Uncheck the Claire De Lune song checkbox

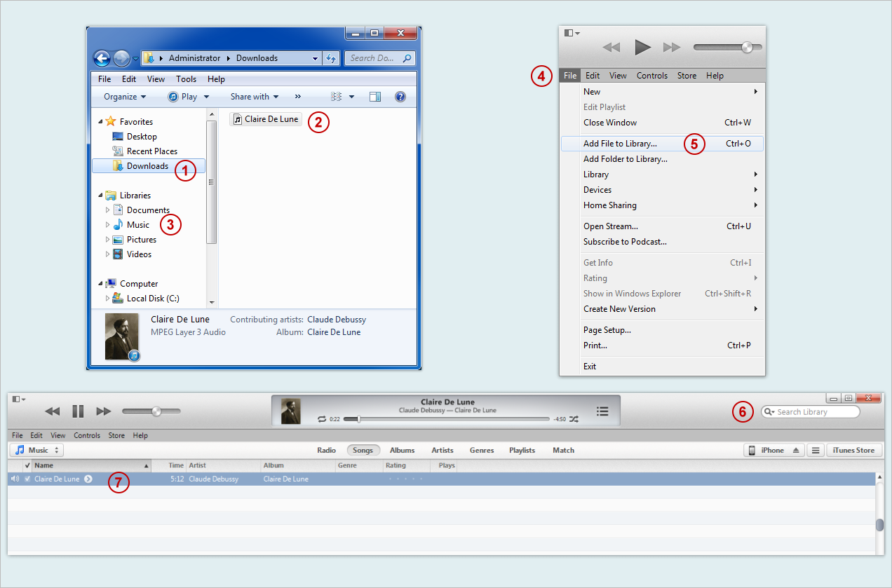point(27,479)
